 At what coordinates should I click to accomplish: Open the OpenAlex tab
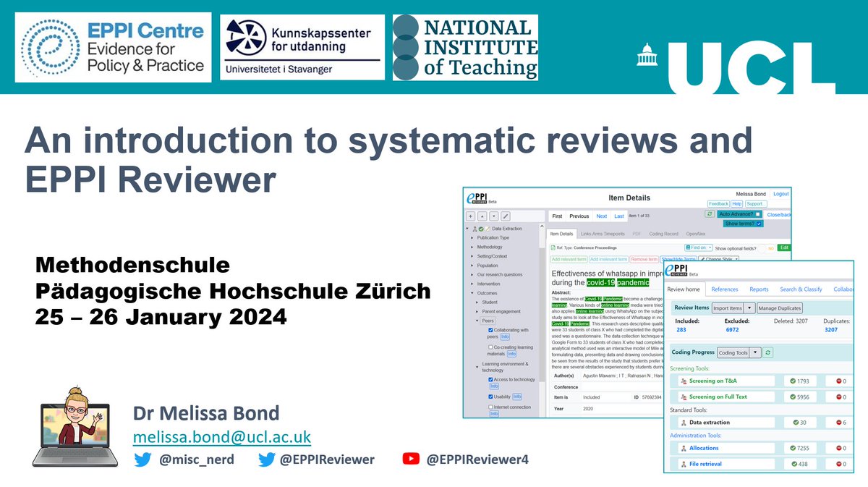tap(697, 234)
